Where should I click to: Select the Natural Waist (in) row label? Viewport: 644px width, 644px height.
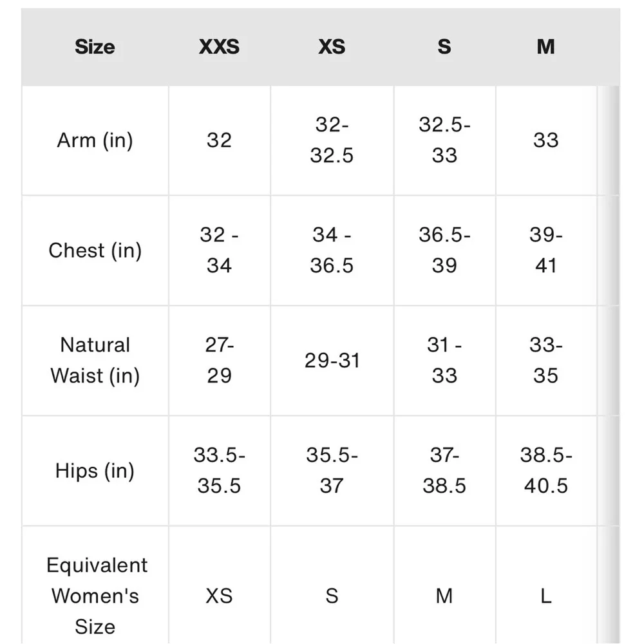[x=95, y=361]
